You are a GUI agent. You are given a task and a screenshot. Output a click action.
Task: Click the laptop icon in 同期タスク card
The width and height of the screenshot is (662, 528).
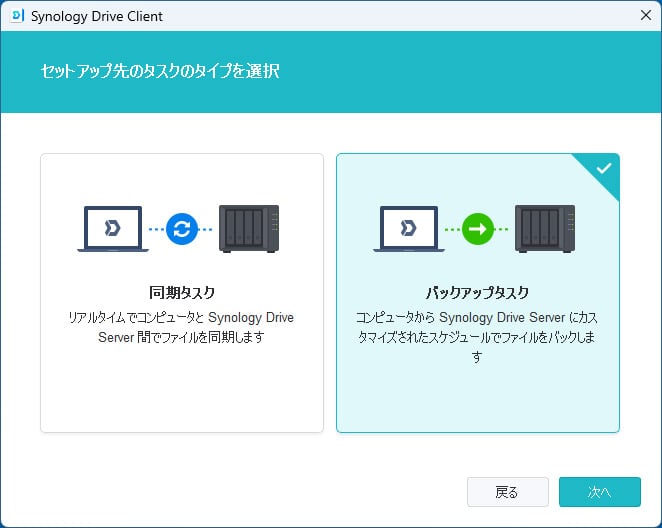pyautogui.click(x=112, y=229)
